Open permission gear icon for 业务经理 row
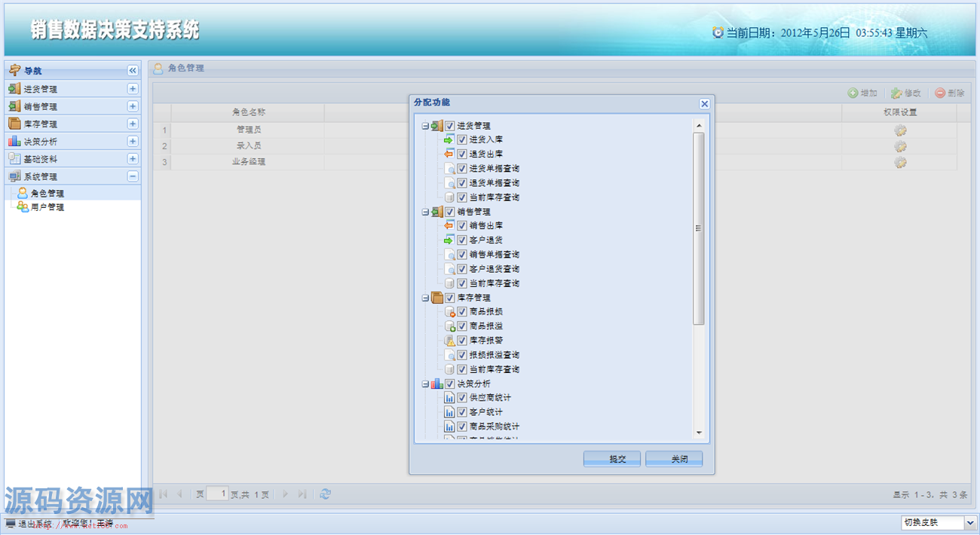 (899, 162)
